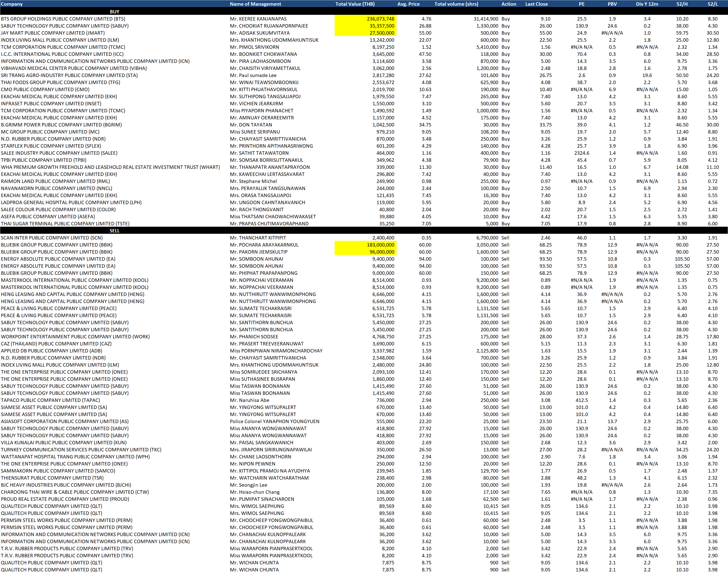Click Mr. KEEREE KANJANAPAS name cell
The image size is (728, 573).
click(x=258, y=19)
